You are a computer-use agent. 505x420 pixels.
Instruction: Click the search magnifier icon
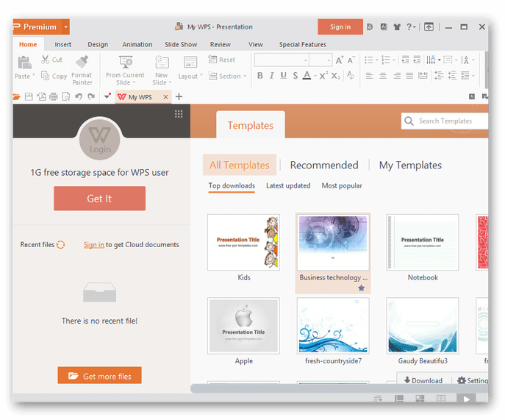(x=409, y=121)
